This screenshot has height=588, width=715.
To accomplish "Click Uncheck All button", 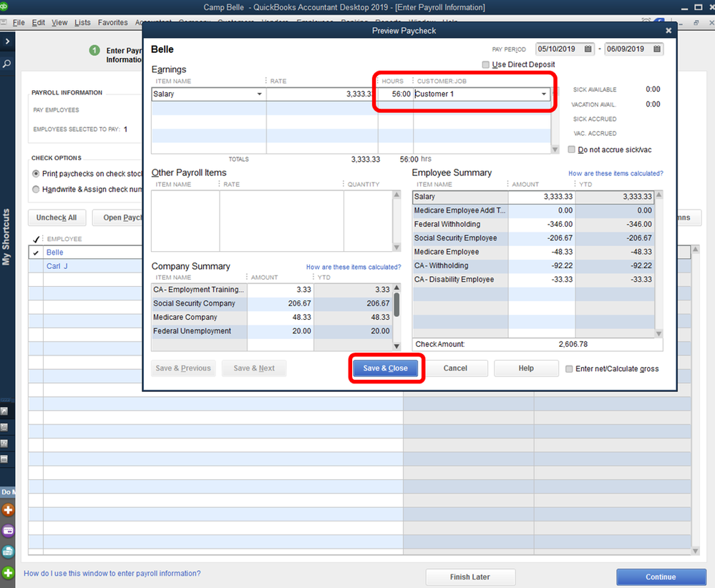I will click(x=57, y=218).
